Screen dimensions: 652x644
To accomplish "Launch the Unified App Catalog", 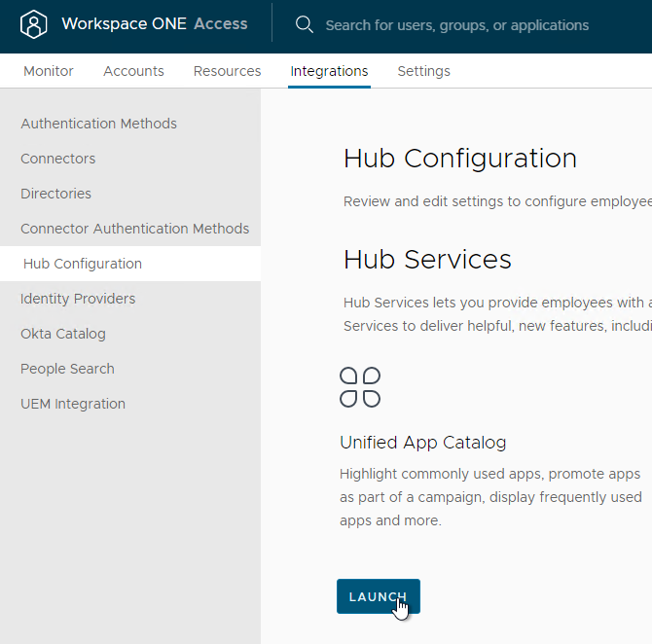I will coord(379,596).
